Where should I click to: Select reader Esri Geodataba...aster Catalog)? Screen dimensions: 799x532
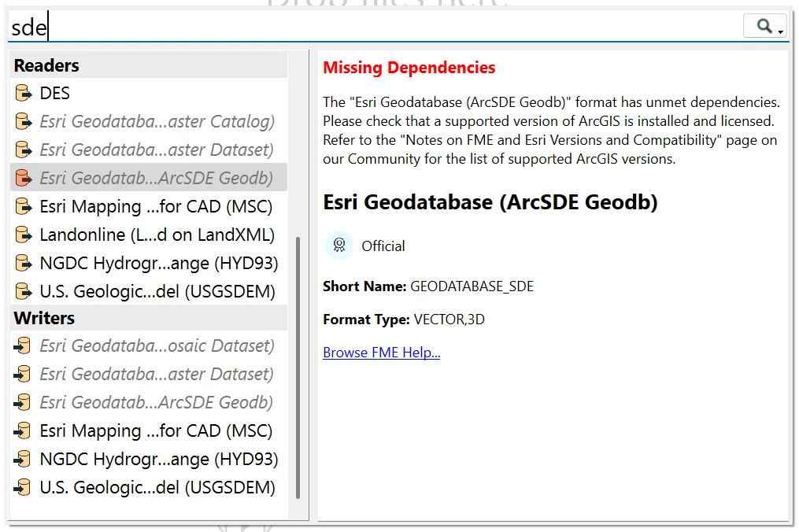click(149, 121)
